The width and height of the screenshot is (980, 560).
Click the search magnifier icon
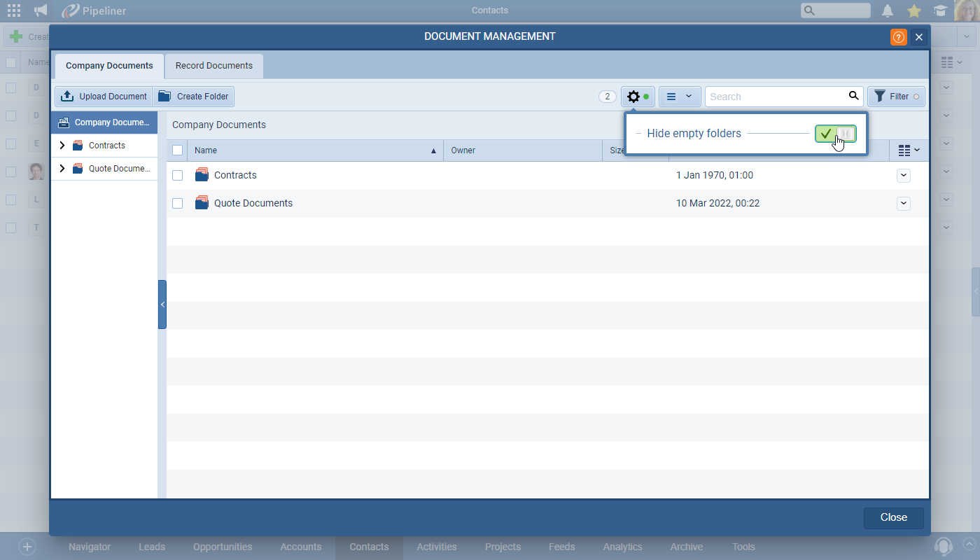(x=853, y=96)
